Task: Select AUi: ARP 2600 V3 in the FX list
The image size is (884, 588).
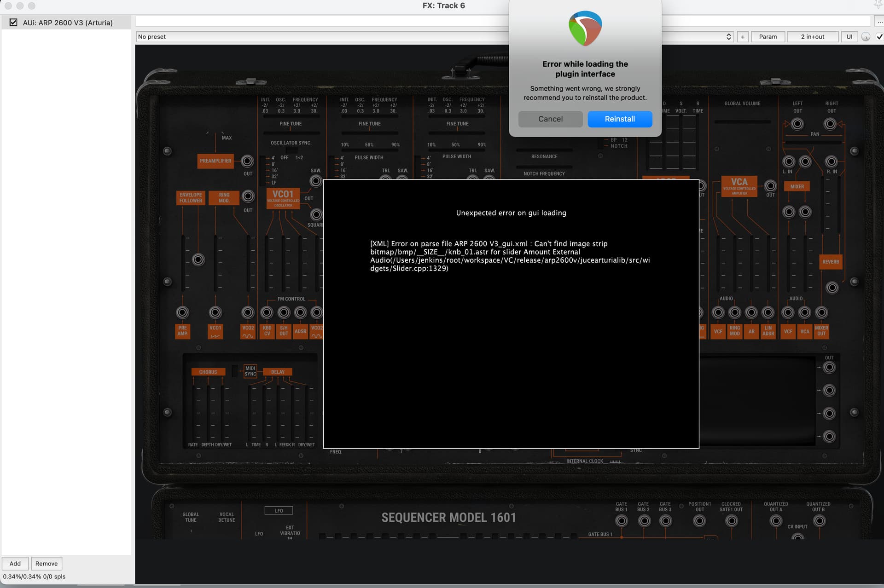Action: click(68, 23)
